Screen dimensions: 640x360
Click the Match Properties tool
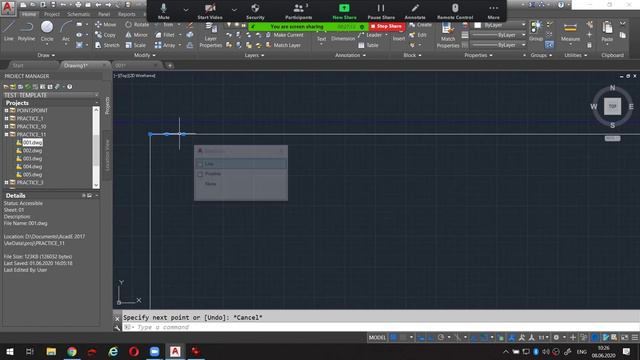click(x=448, y=35)
